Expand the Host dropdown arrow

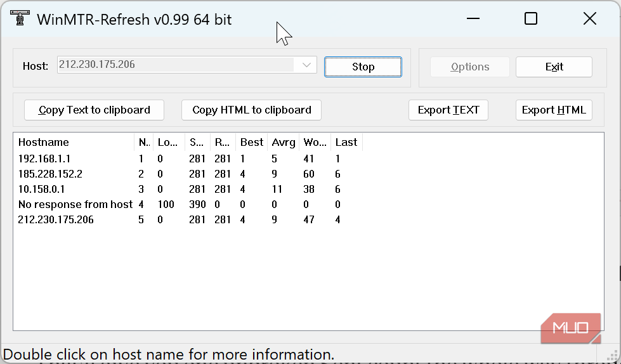tap(306, 65)
